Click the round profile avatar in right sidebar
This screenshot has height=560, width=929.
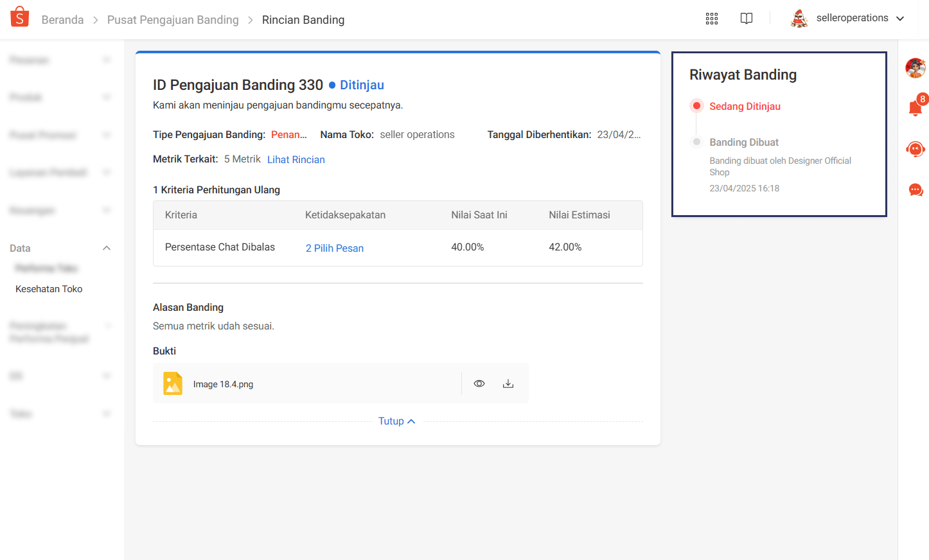[916, 67]
